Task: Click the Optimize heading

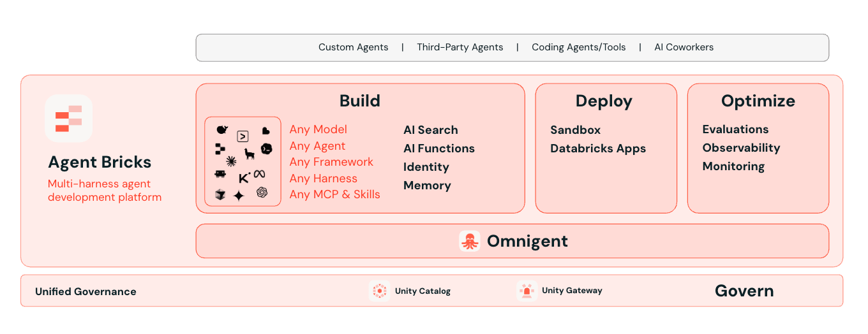Action: (x=758, y=101)
